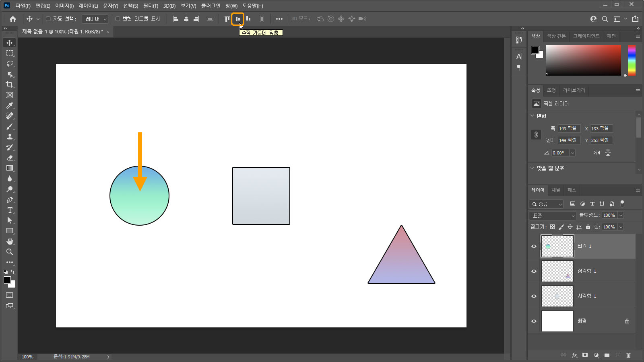This screenshot has width=644, height=362.
Task: Enable the 자동 선택 checkbox
Action: coord(48,19)
